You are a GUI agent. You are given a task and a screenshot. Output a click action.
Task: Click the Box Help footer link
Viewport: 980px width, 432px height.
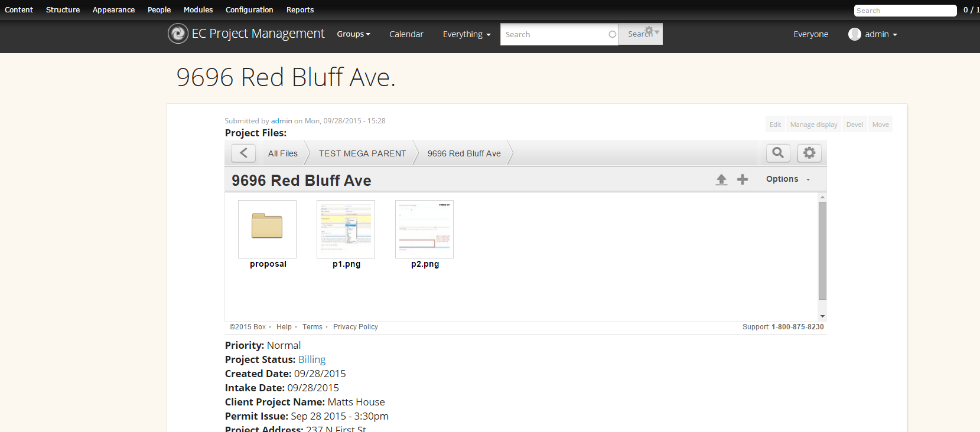tap(284, 327)
